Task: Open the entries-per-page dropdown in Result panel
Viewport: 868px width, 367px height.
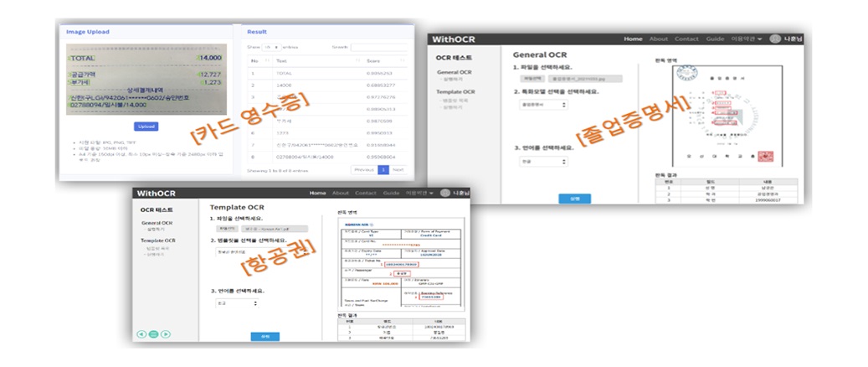Action: (x=272, y=47)
